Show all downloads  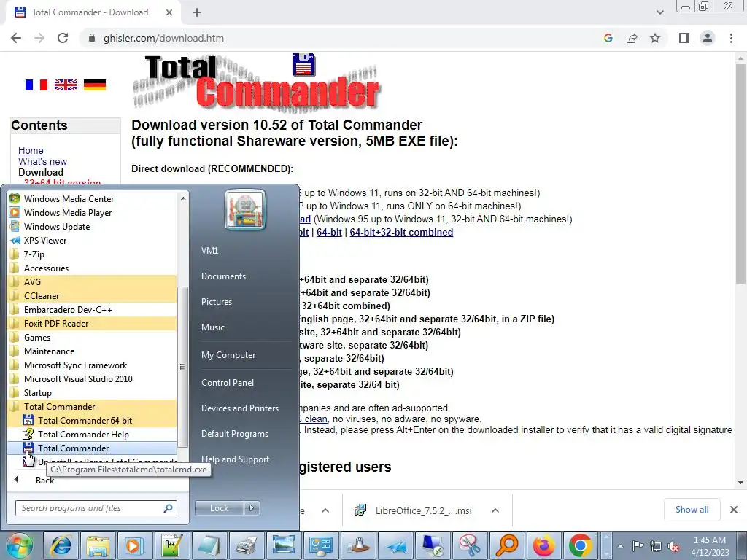click(692, 510)
